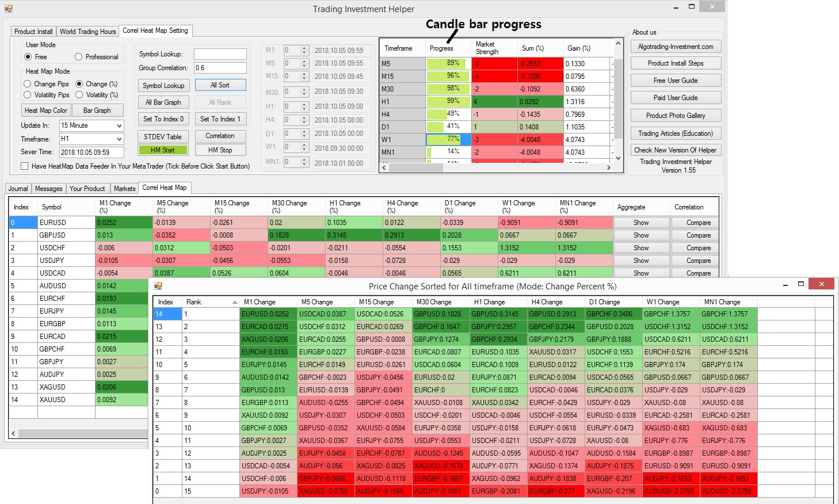The image size is (839, 504).
Task: Open the STDEV Table
Action: (162, 136)
